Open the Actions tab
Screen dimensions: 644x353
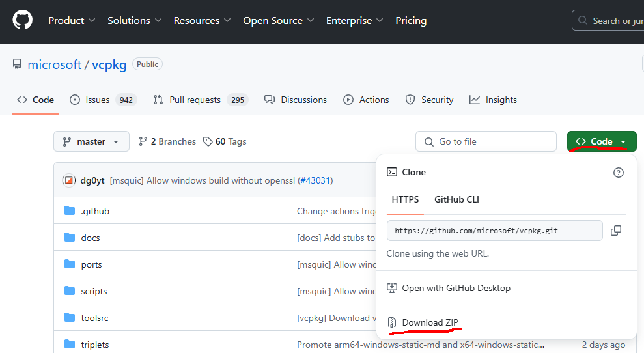pyautogui.click(x=366, y=100)
